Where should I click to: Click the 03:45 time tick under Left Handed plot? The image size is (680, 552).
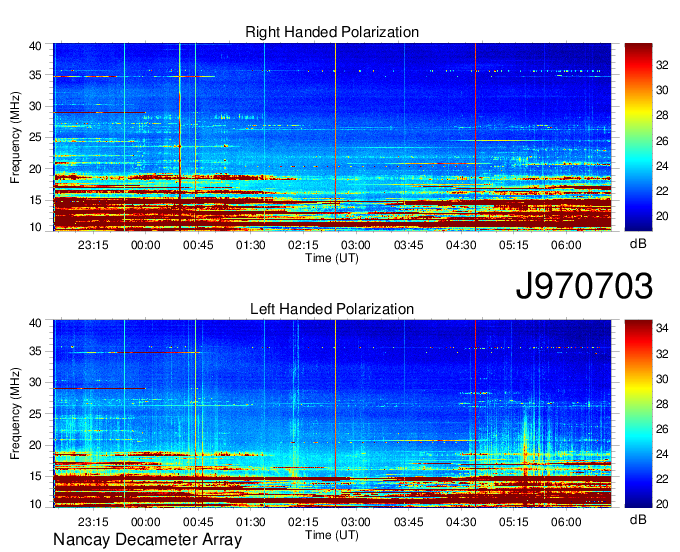coord(409,522)
